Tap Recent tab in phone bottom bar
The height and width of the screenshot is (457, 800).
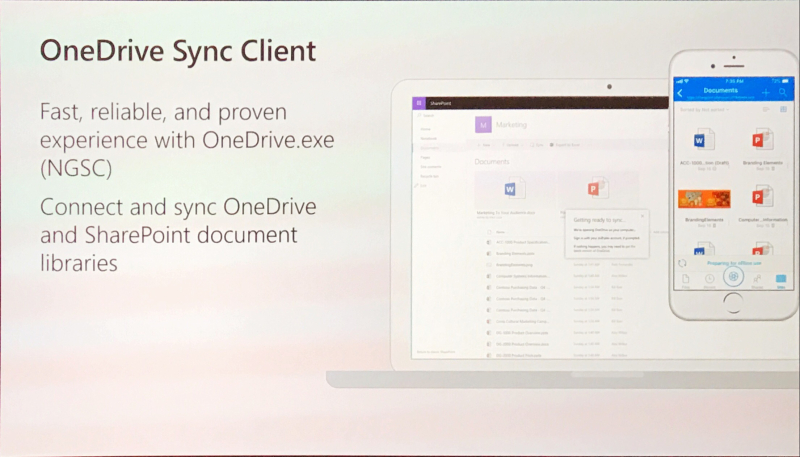tap(709, 280)
